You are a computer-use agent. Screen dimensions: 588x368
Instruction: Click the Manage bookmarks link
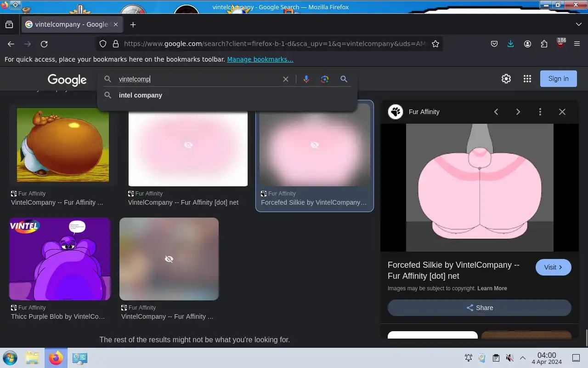coord(260,59)
